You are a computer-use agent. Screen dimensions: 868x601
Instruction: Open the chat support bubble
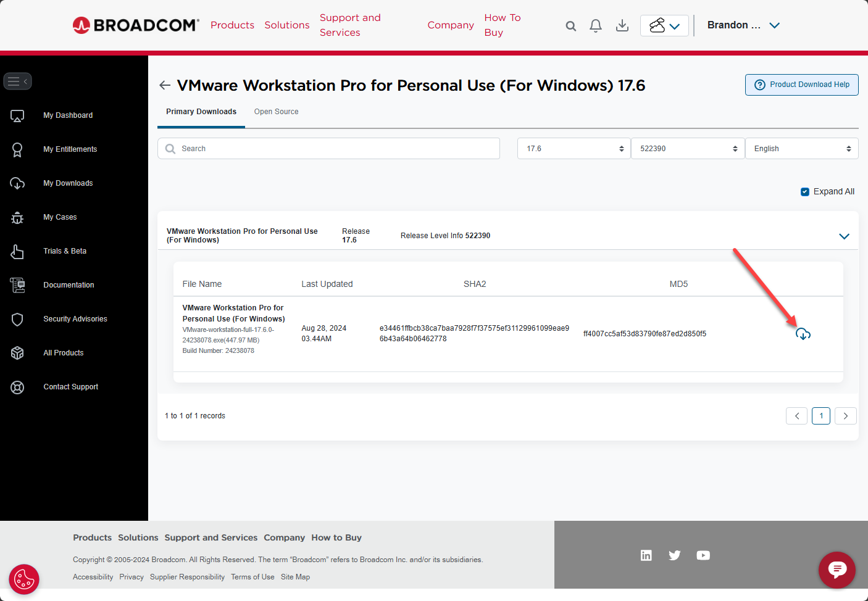(837, 570)
